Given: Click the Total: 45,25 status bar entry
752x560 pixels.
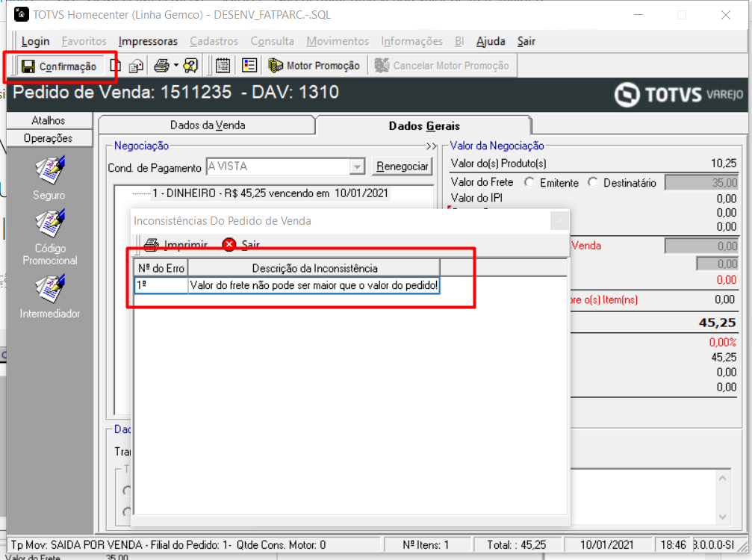Looking at the screenshot, I should [x=517, y=544].
